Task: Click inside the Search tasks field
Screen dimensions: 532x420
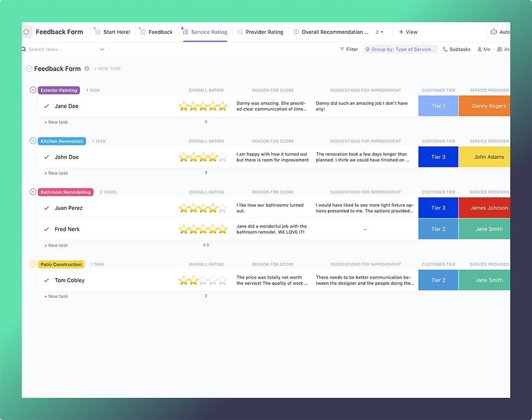Action: (x=59, y=49)
